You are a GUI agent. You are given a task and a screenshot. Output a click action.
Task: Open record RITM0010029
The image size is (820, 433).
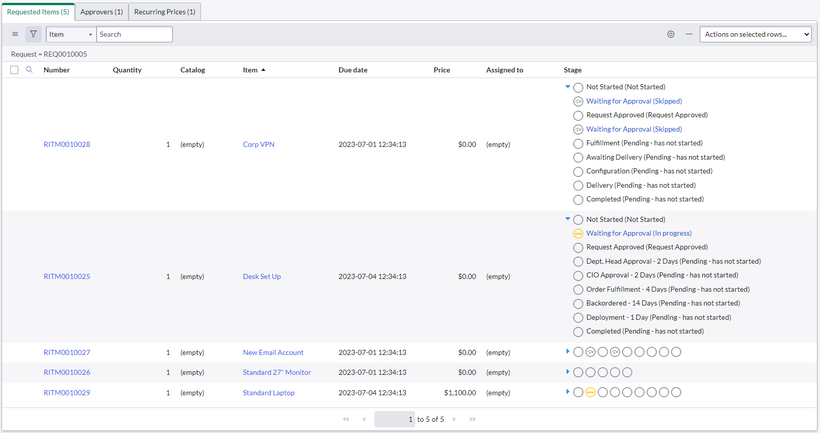click(67, 393)
